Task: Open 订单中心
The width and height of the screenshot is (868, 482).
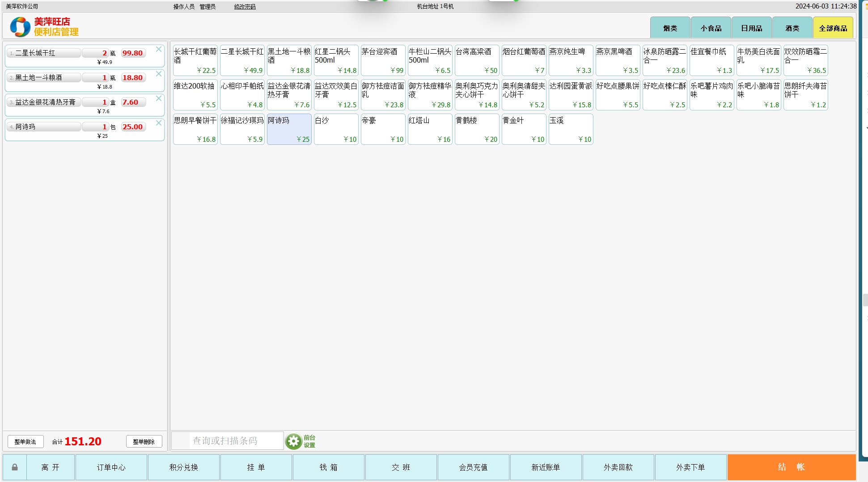Action: (111, 467)
